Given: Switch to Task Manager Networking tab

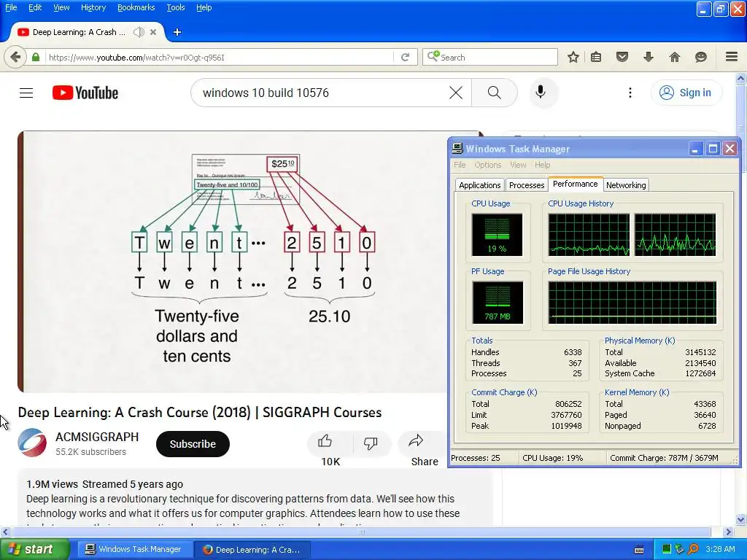Looking at the screenshot, I should (x=626, y=184).
